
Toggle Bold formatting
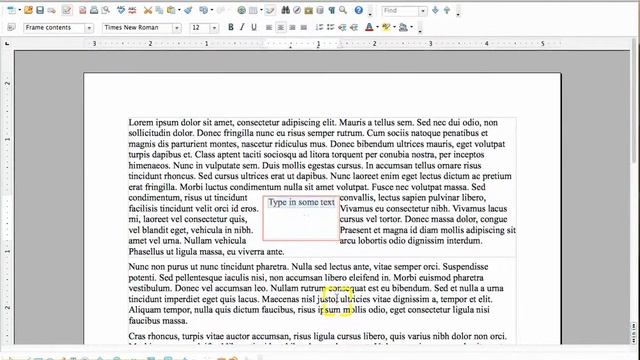(231, 27)
